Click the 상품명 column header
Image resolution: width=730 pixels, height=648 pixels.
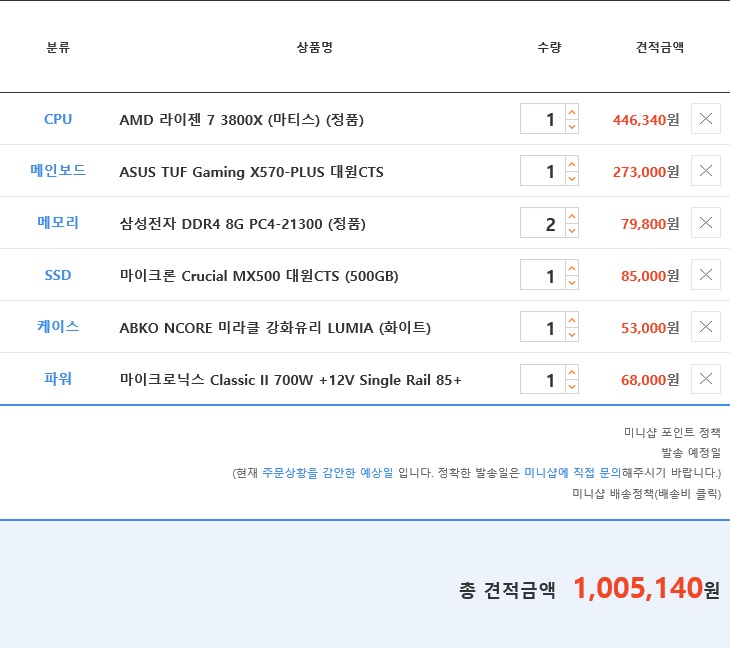315,47
